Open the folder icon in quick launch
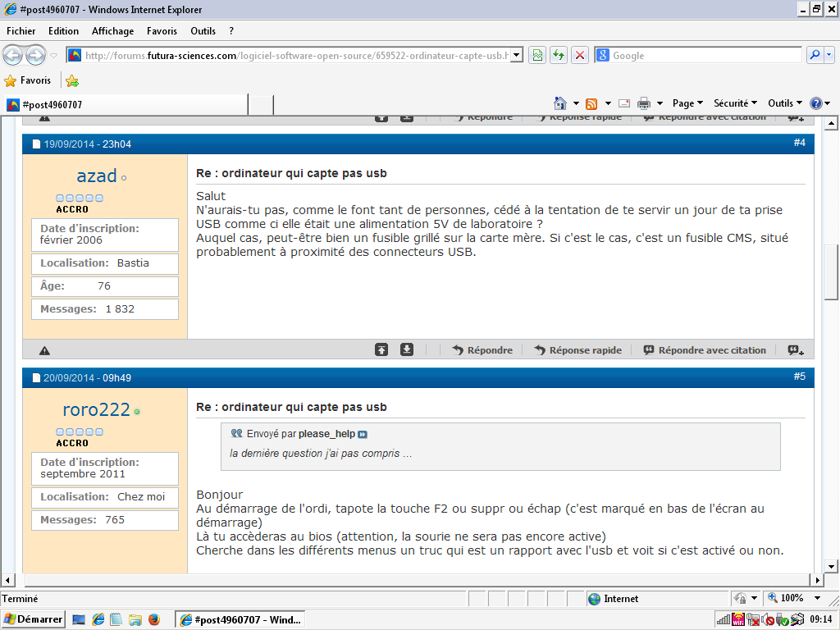The height and width of the screenshot is (630, 840). [135, 620]
